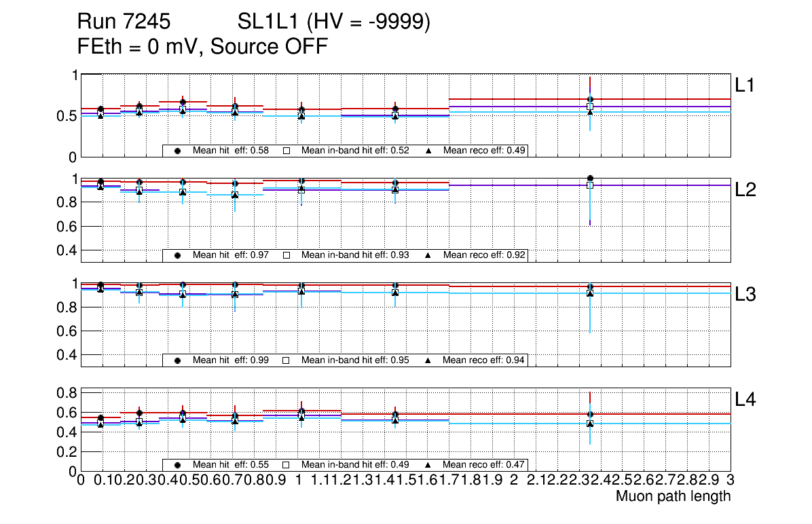This screenshot has width=812, height=524.
Task: Click 'Mean hit eff: 0.97' legend text
Action: pos(231,255)
